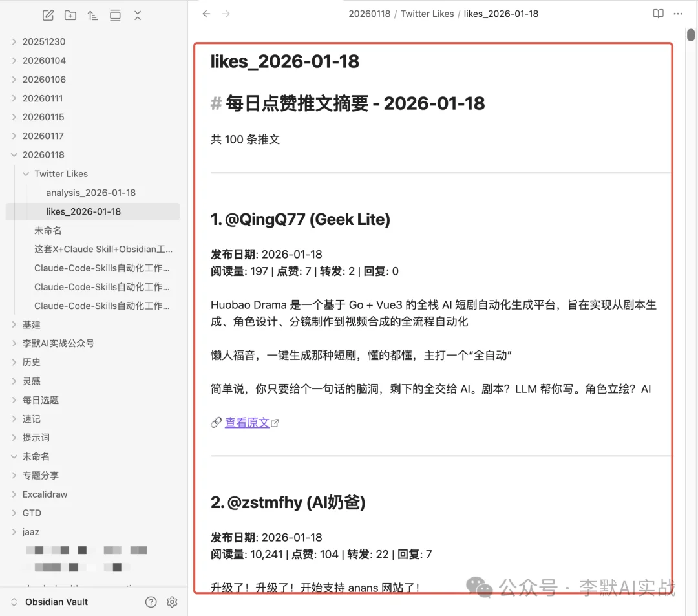Collapse the 20260118 folder
This screenshot has width=698, height=616.
coord(43,155)
